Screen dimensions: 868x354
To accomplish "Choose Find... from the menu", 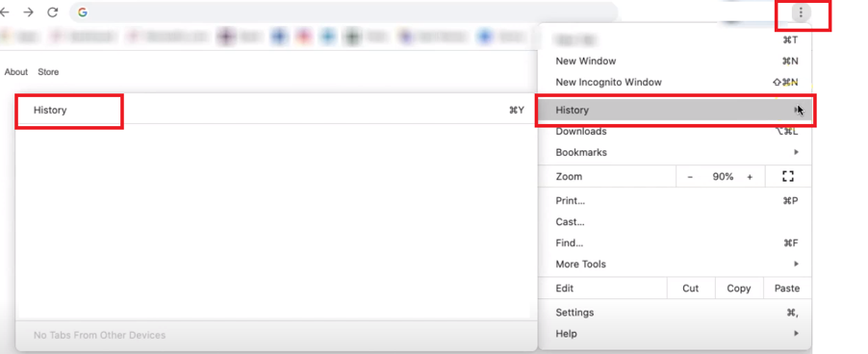I will (675, 242).
